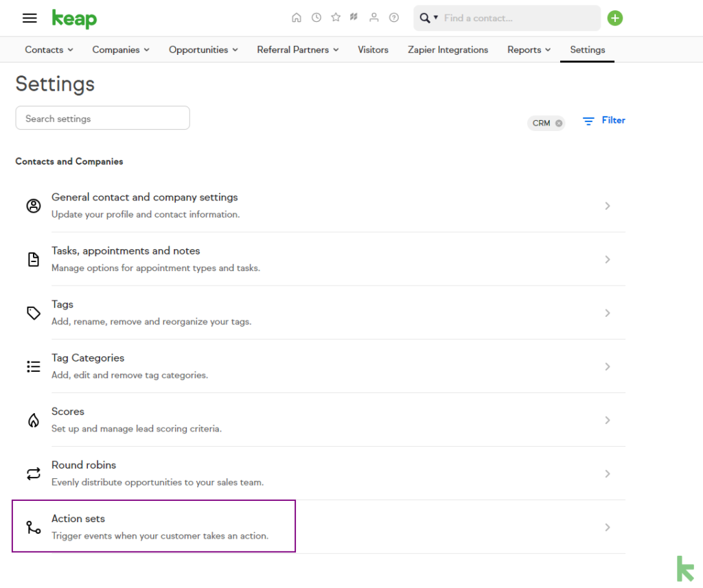Click 'Update your profile and contact information.'
Image resolution: width=703 pixels, height=588 pixels.
[x=146, y=214]
